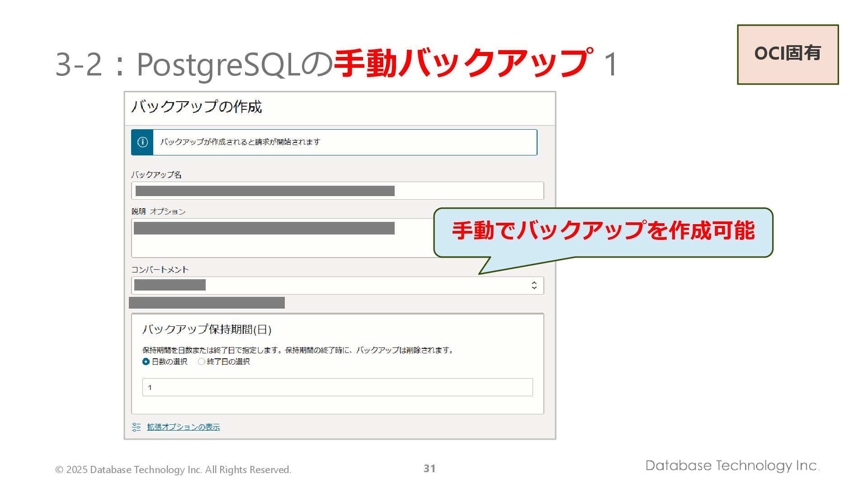The height and width of the screenshot is (488, 868).
Task: Open the 拡張オプションの表示 link
Action: tap(184, 427)
